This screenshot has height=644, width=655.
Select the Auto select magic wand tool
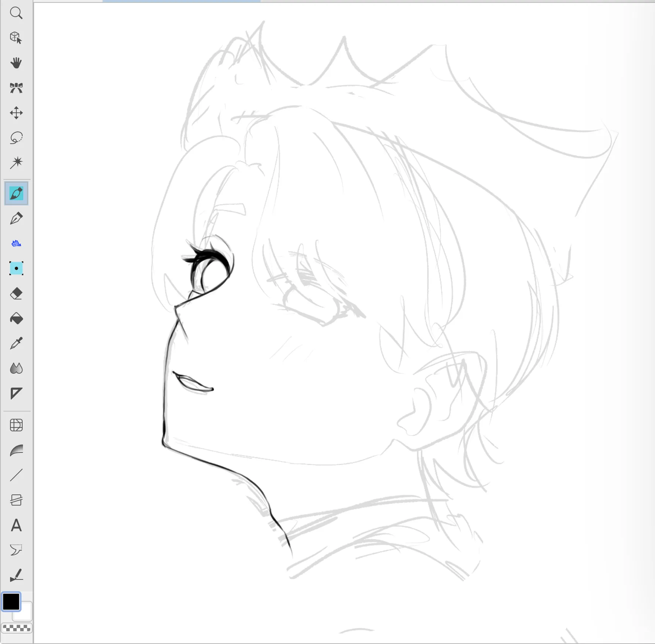pyautogui.click(x=16, y=162)
